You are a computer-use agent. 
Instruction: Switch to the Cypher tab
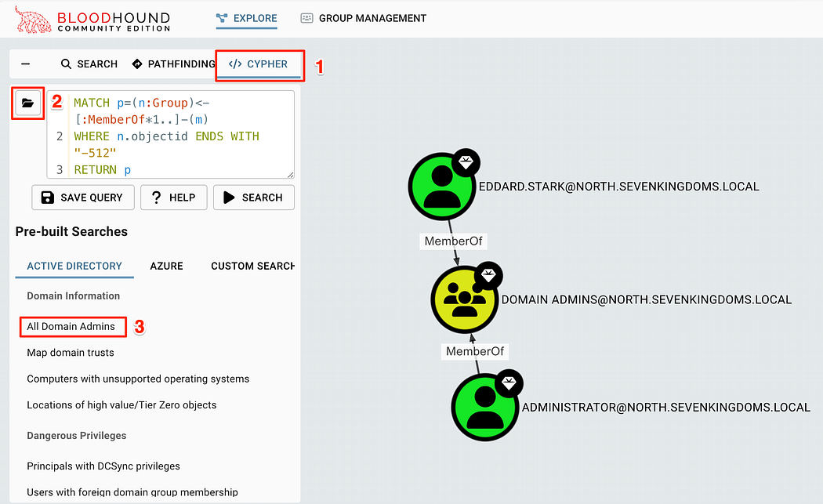click(x=259, y=64)
